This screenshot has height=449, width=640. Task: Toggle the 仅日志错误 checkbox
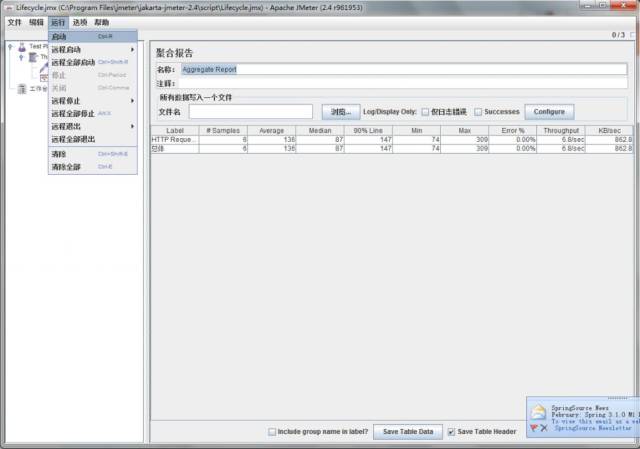click(x=425, y=112)
